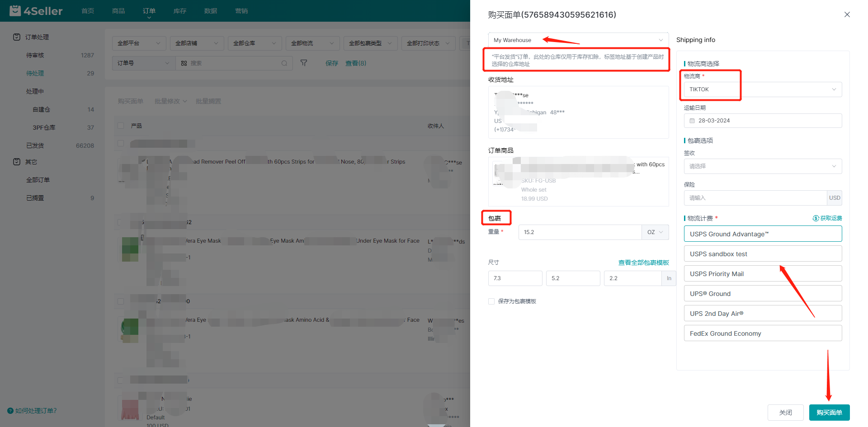Open the 全部打印状态 filter dropdown
Image resolution: width=868 pixels, height=427 pixels.
[428, 43]
